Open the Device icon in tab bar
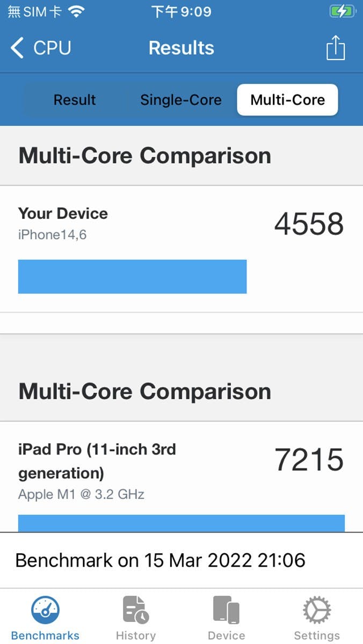Screen dimensions: 363x644 [x=226, y=611]
